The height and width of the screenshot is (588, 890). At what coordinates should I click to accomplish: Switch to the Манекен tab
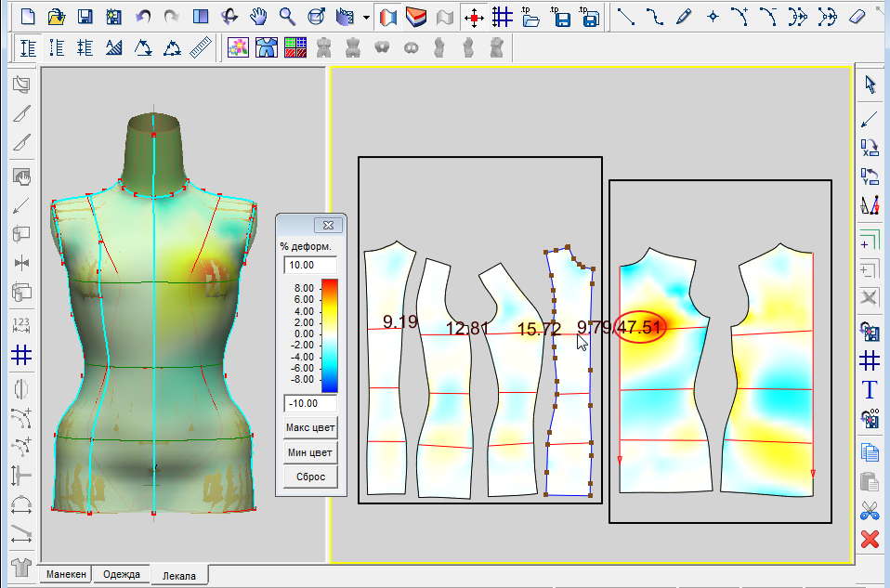68,575
